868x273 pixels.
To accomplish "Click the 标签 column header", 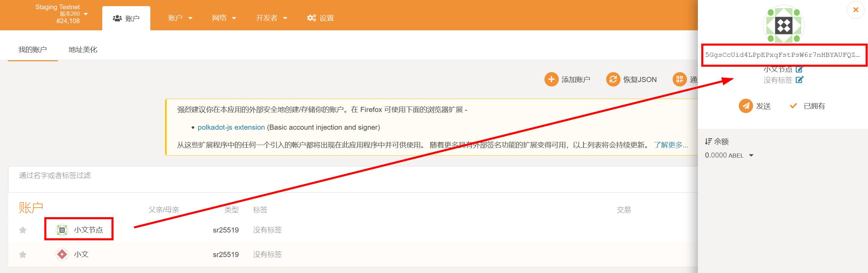I will (260, 210).
